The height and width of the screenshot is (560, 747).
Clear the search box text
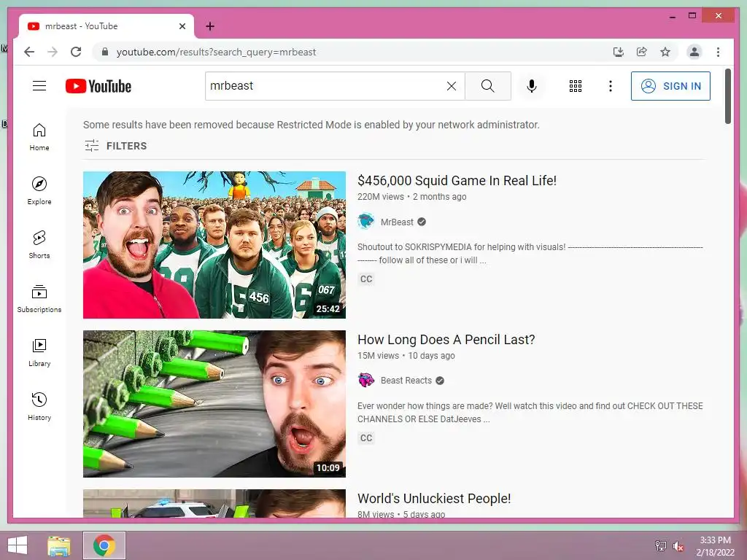(451, 86)
